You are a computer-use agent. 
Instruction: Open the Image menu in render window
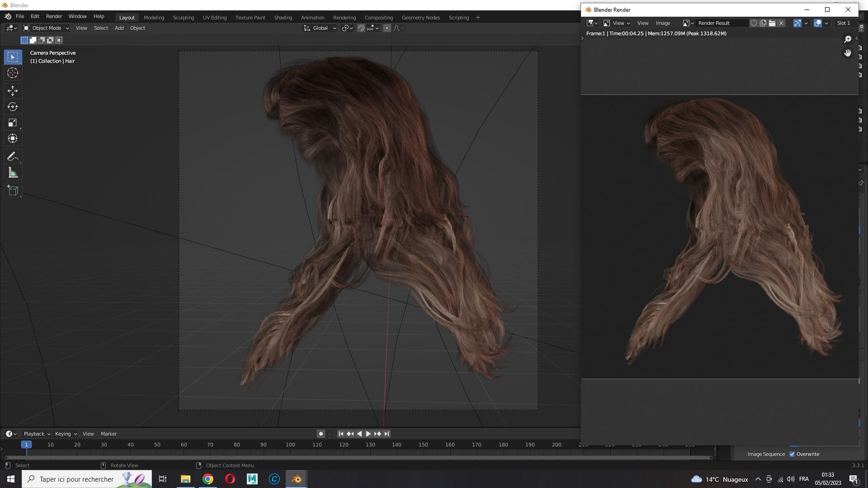click(x=663, y=23)
